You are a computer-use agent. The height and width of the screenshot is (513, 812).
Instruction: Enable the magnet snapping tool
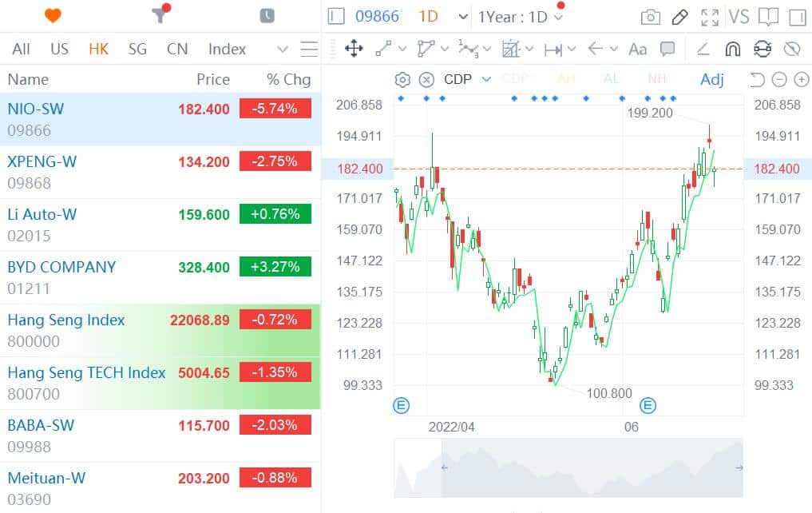click(x=733, y=49)
